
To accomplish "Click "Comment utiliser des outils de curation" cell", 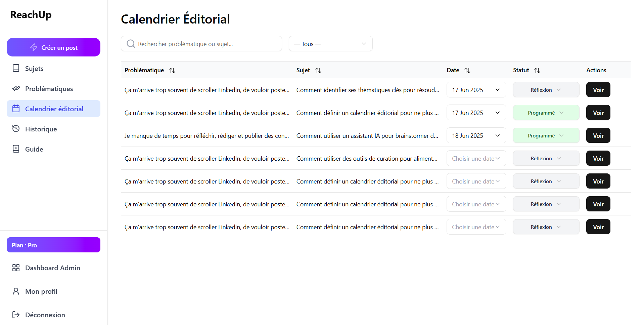I will pos(367,159).
